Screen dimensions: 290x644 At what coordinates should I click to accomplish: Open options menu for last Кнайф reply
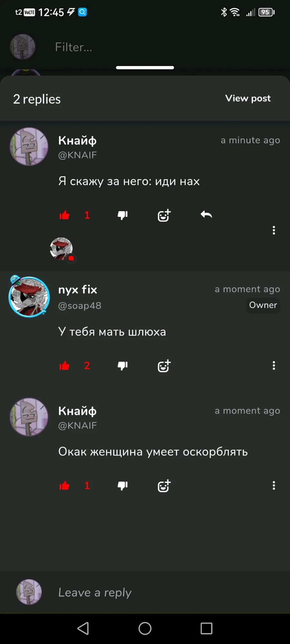point(274,485)
